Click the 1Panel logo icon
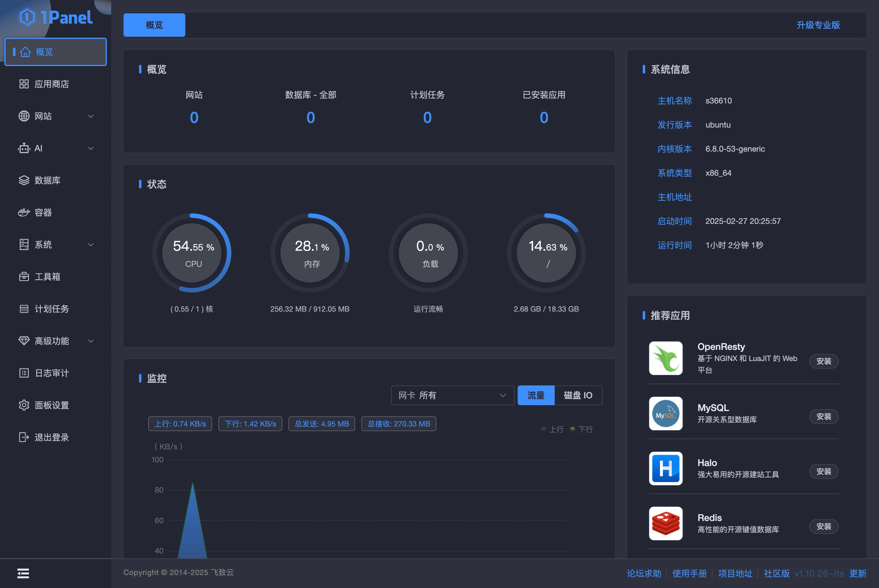Viewport: 879px width, 588px height. pos(27,17)
